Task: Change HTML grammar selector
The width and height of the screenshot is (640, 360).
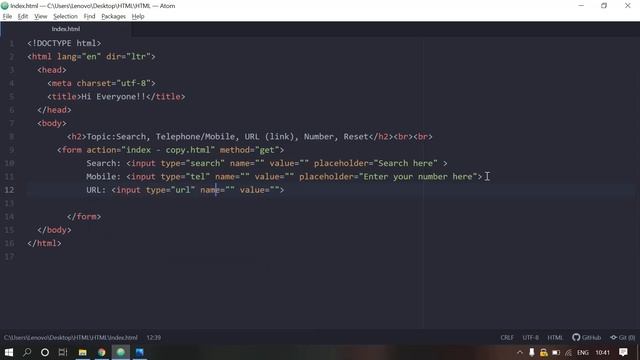Action: coord(555,338)
